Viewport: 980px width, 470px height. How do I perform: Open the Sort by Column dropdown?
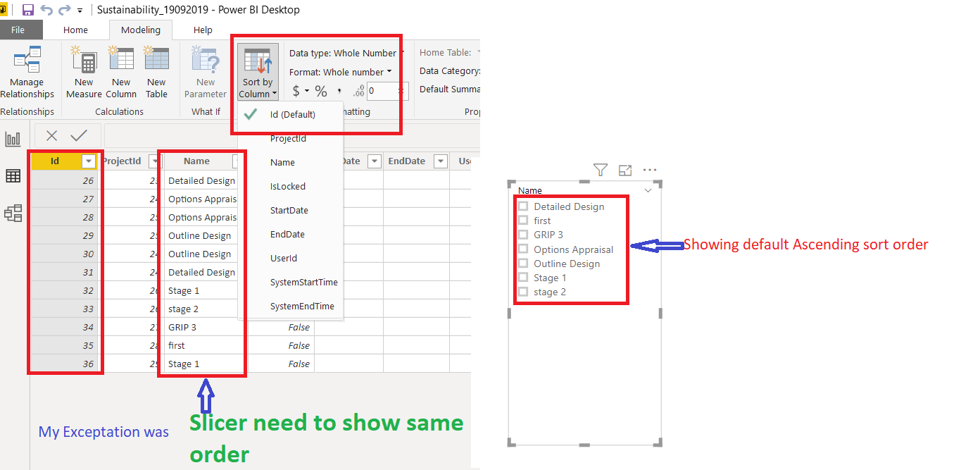coord(258,73)
